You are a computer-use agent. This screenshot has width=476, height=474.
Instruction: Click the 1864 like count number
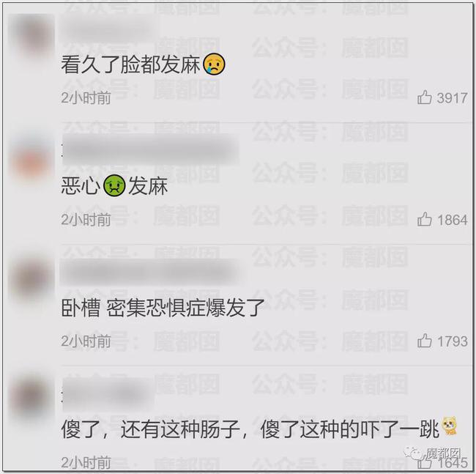point(453,220)
